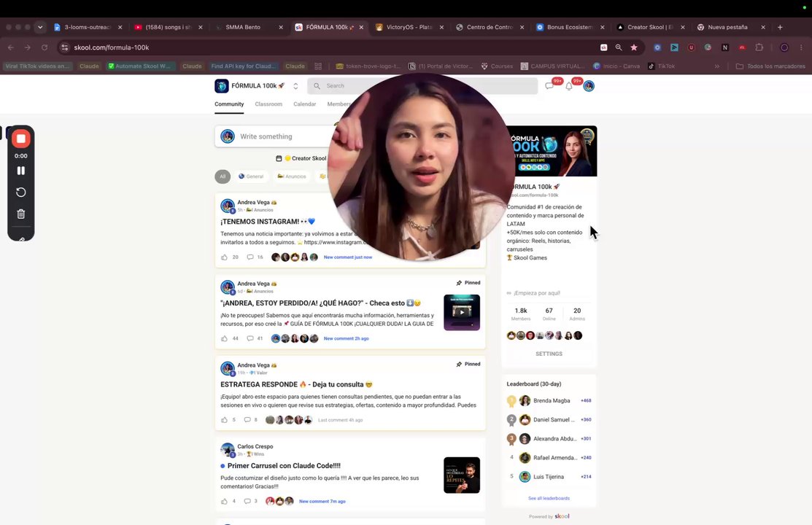This screenshot has height=525, width=812.
Task: Open comments icon showing 41 comments
Action: coord(250,338)
